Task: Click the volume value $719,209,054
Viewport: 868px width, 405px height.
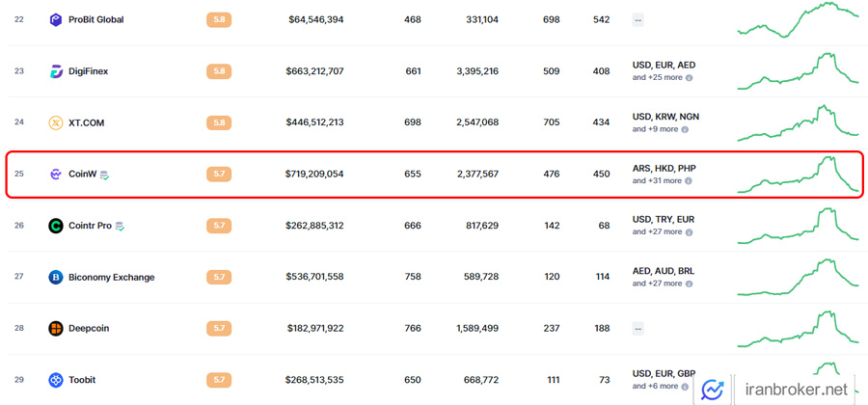Action: (x=315, y=175)
